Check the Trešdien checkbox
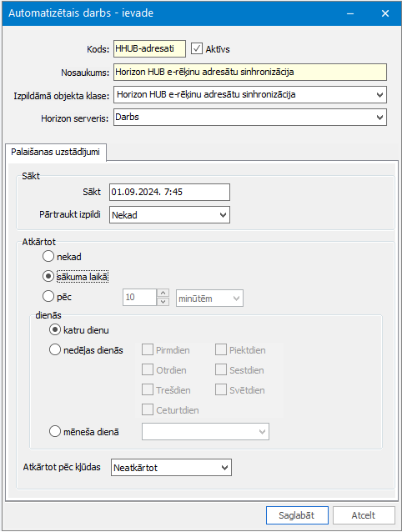The height and width of the screenshot is (532, 402). pos(148,389)
